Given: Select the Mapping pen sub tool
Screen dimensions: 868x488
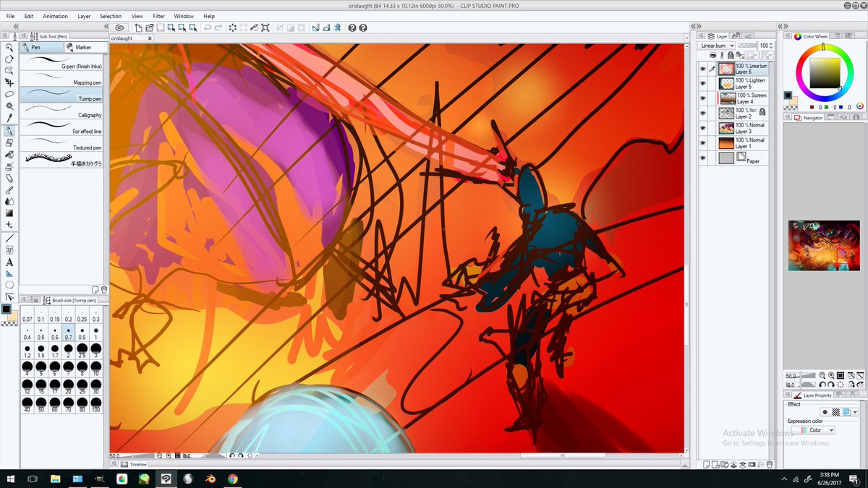Looking at the screenshot, I should click(x=61, y=77).
